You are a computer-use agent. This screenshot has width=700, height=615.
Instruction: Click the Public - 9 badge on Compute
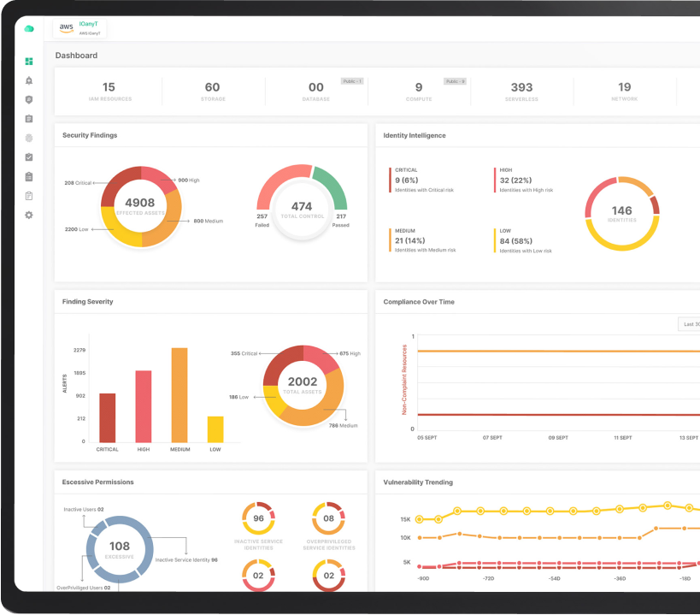[x=455, y=81]
